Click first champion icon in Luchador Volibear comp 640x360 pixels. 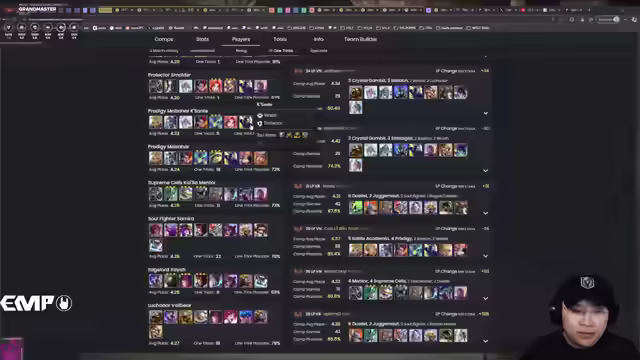point(156,317)
